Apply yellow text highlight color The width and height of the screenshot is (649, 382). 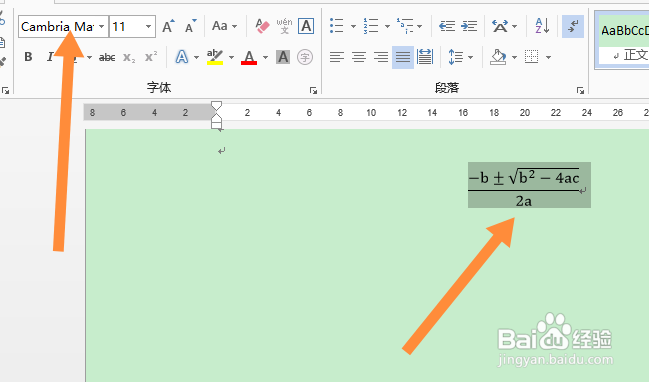[x=215, y=57]
